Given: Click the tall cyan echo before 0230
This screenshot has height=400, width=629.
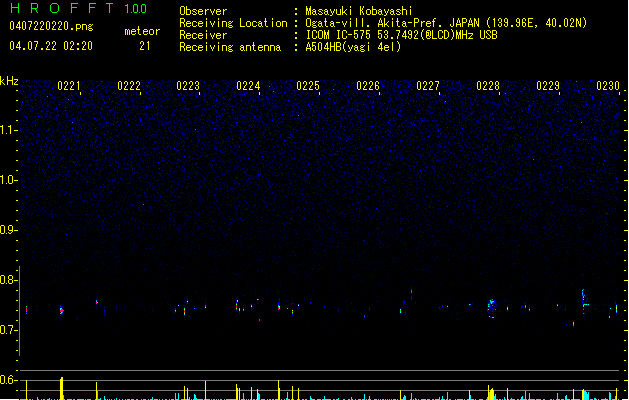Looking at the screenshot, I should [584, 301].
